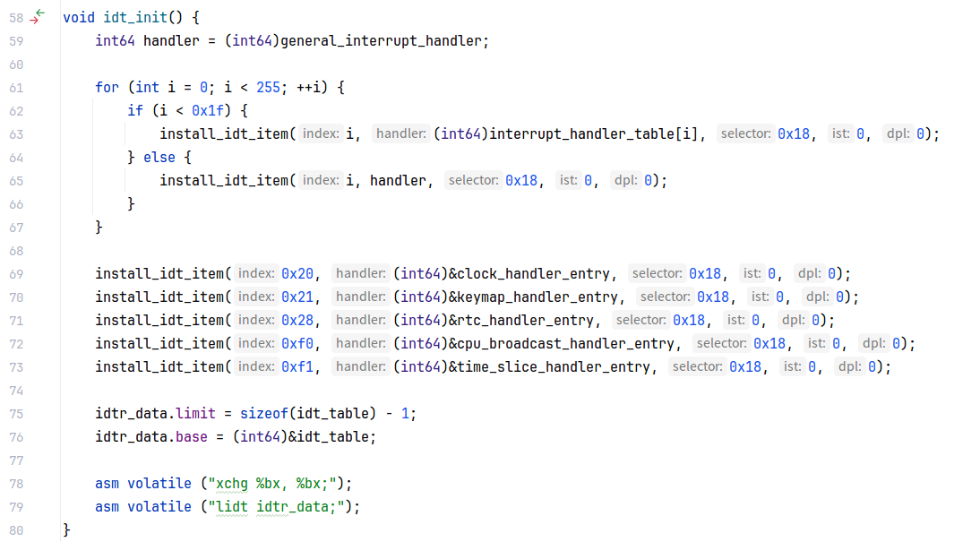Click line number 58 in the gutter
980x542 pixels.
pos(16,18)
